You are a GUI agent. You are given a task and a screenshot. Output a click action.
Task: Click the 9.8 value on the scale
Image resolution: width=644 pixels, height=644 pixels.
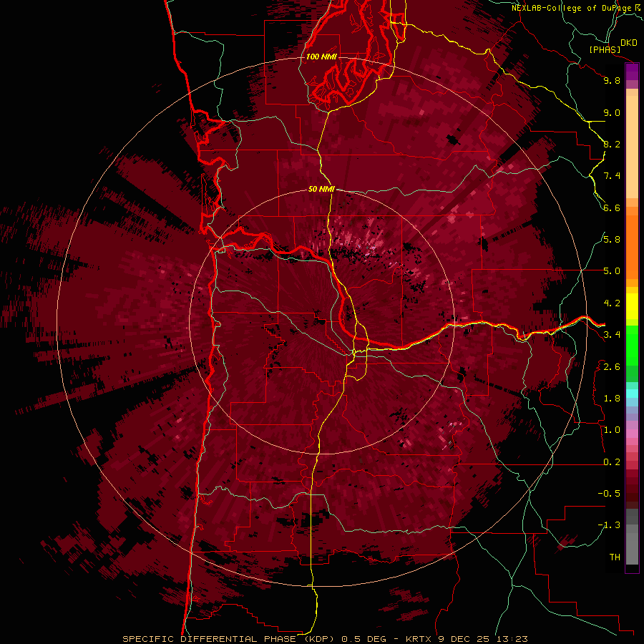click(x=612, y=81)
